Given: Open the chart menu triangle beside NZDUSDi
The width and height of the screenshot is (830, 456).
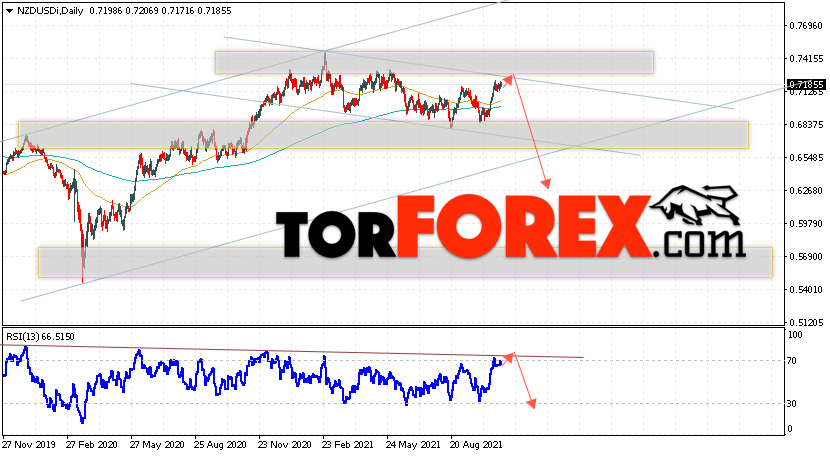Looking at the screenshot, I should (x=10, y=11).
